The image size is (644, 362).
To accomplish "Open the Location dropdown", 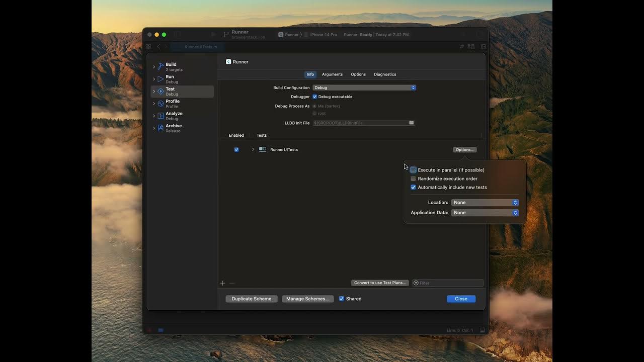I will 485,203.
